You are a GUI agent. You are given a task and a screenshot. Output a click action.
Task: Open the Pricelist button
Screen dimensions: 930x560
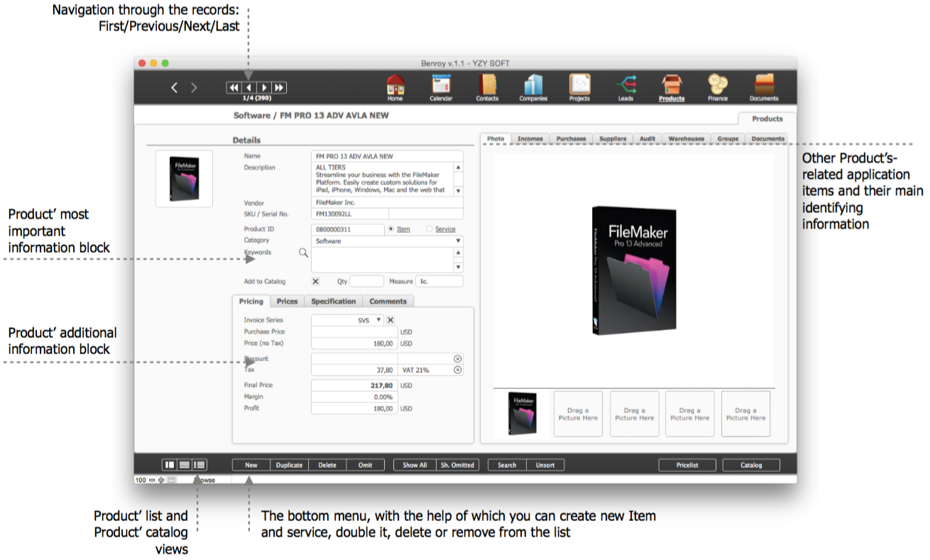click(686, 466)
